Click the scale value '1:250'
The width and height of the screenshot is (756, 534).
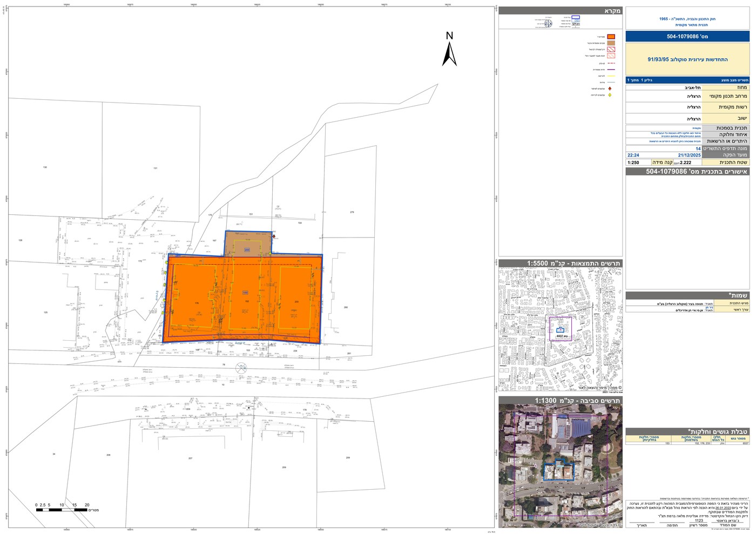click(x=633, y=163)
